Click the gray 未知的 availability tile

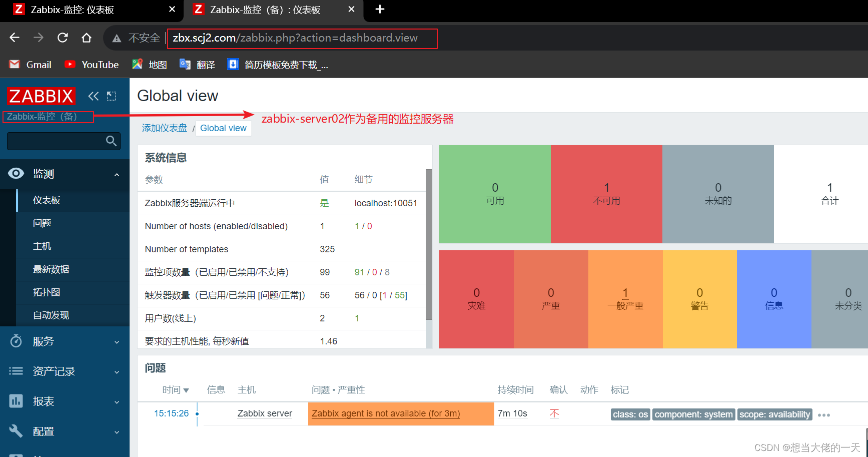(x=718, y=194)
